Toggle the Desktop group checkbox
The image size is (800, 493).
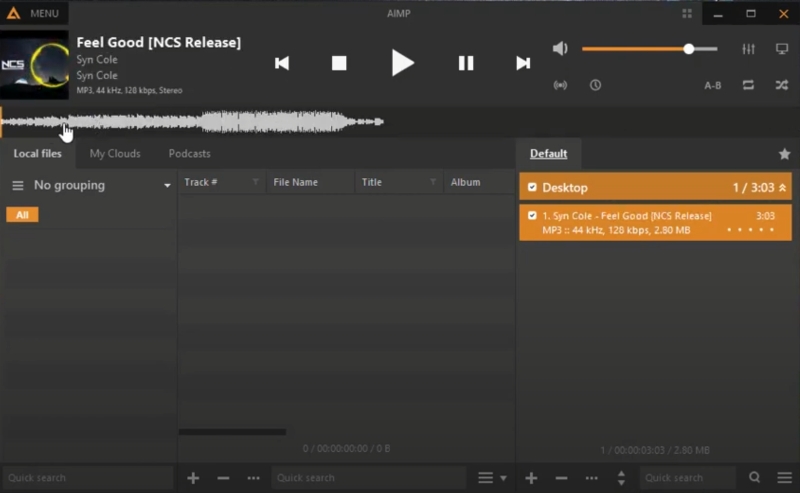point(532,187)
